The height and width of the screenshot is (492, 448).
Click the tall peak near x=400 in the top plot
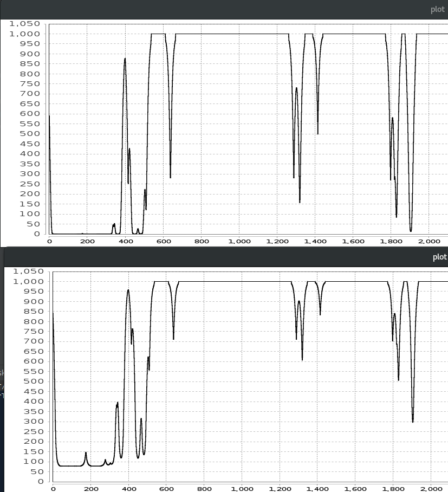click(x=125, y=60)
